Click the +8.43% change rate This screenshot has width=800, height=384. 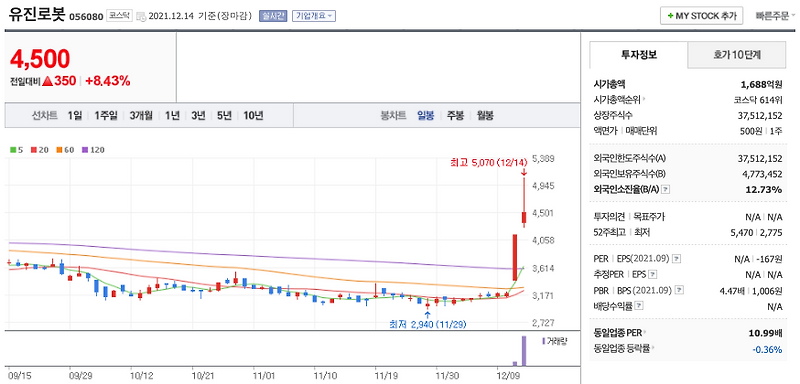tap(108, 81)
